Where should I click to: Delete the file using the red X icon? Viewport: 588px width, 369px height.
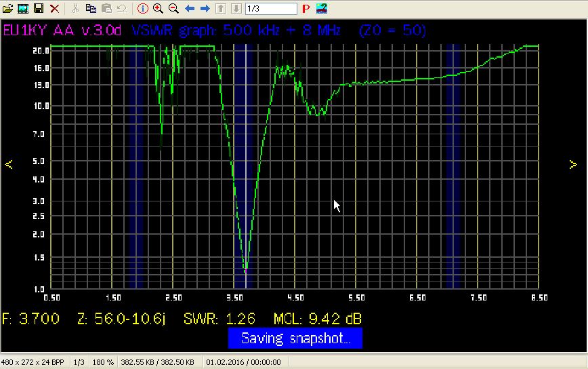[54, 9]
